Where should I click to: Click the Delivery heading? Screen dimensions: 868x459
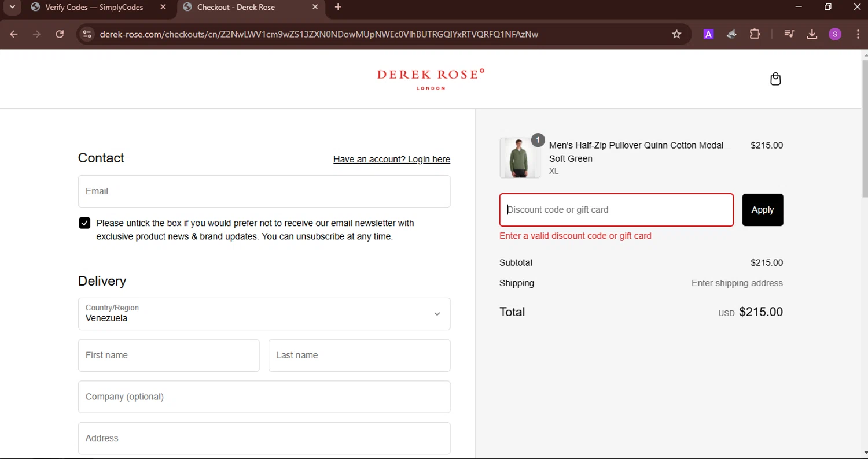(x=102, y=281)
